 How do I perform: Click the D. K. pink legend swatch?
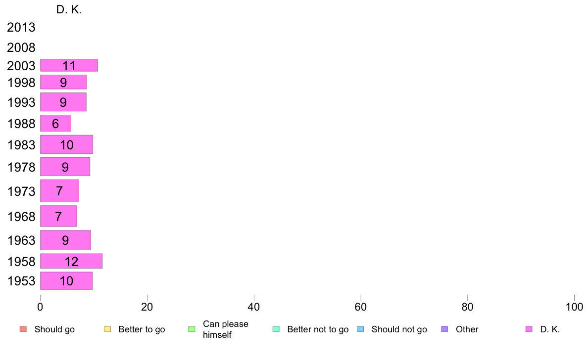coord(529,329)
